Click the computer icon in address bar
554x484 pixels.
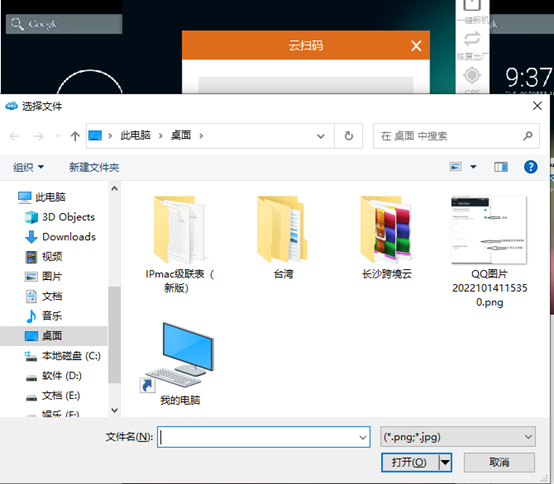[x=95, y=136]
